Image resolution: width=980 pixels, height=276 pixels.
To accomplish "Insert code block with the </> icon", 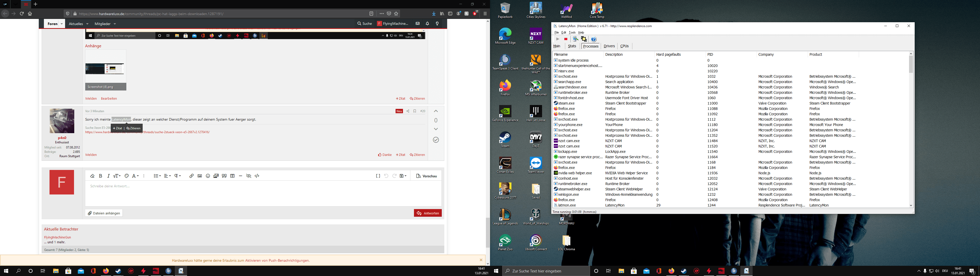I will tap(257, 176).
